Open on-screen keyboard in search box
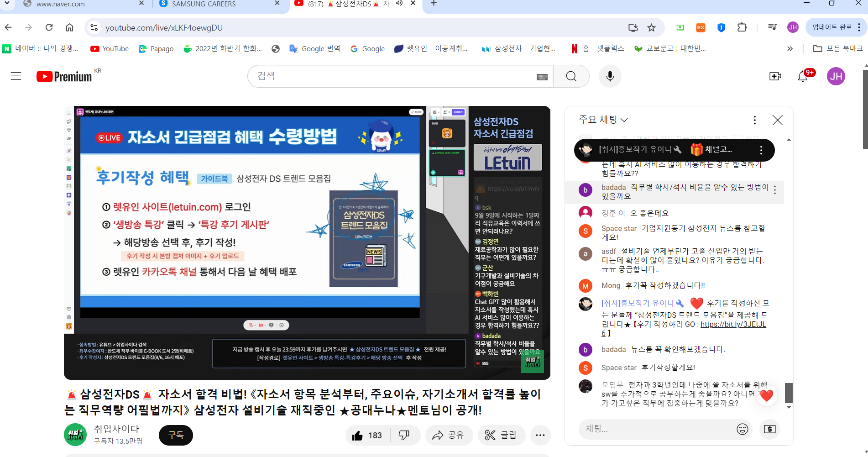Viewport: 868px width, 457px height. click(542, 77)
